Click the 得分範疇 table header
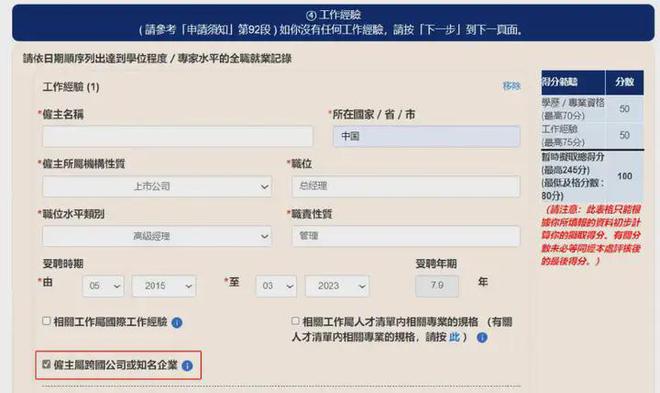The height and width of the screenshot is (393, 660). (572, 82)
